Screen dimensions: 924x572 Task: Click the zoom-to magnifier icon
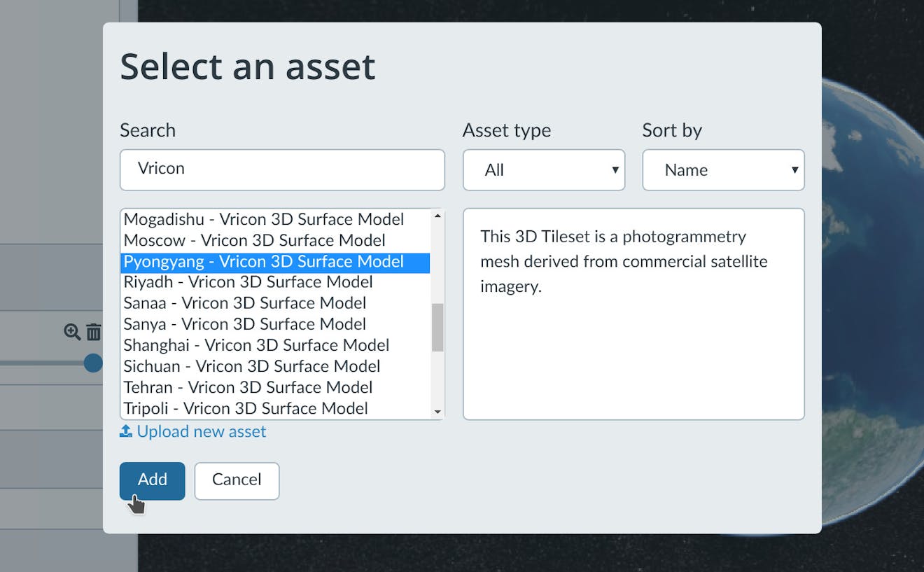71,332
